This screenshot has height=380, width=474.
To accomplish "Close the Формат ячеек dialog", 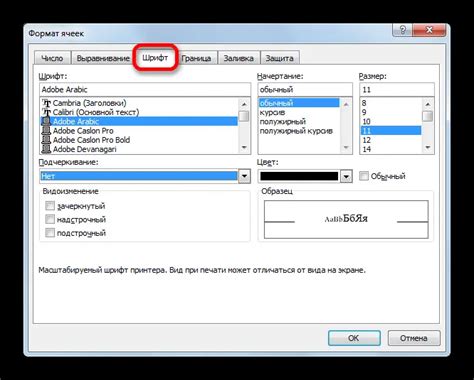I will 429,30.
